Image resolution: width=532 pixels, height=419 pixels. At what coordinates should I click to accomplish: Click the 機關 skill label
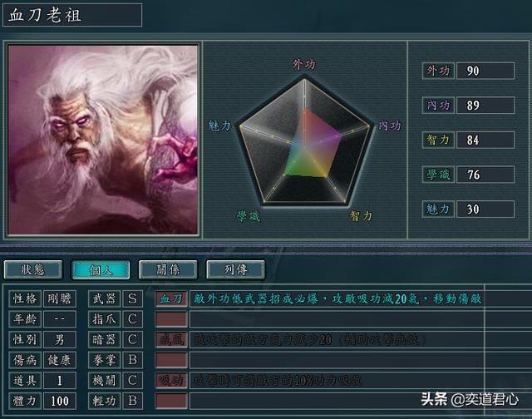[x=105, y=380]
